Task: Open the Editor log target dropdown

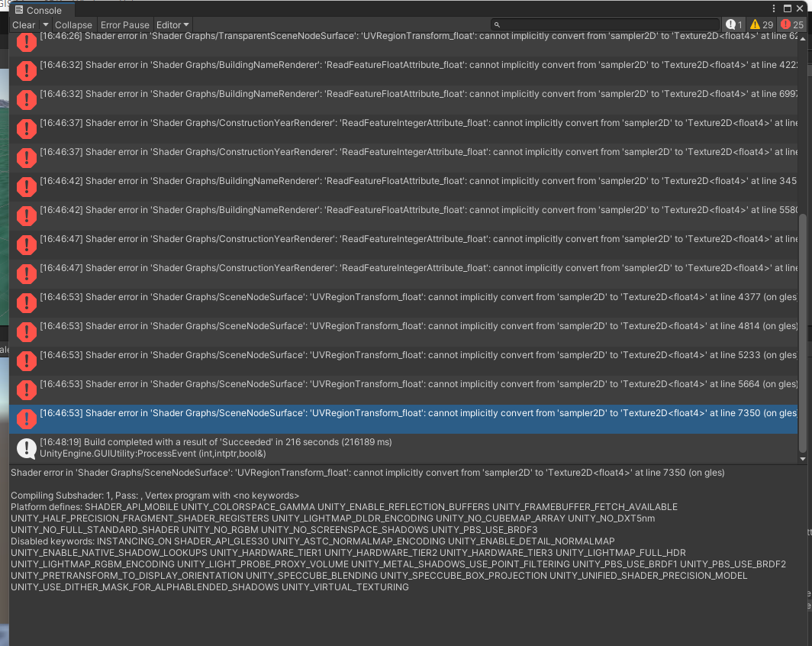Action: (x=172, y=24)
